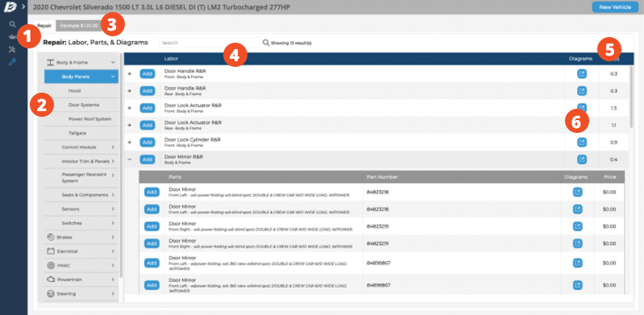
Task: Add Door Lock Cylinder R&R labor
Action: 147,142
